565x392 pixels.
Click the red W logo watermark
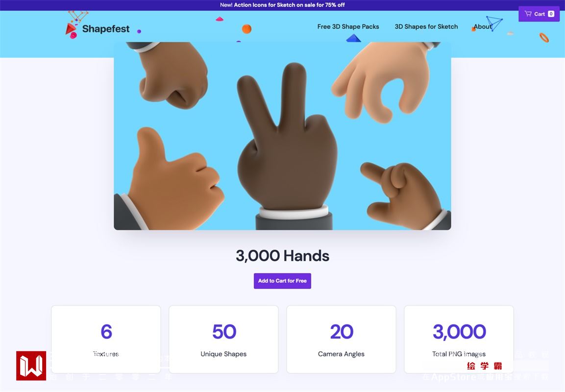coord(31,366)
